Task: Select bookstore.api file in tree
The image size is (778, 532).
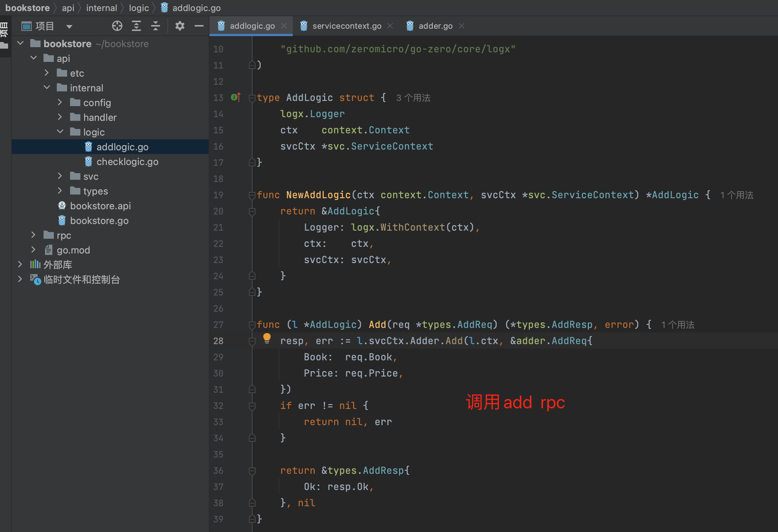Action: click(110, 206)
